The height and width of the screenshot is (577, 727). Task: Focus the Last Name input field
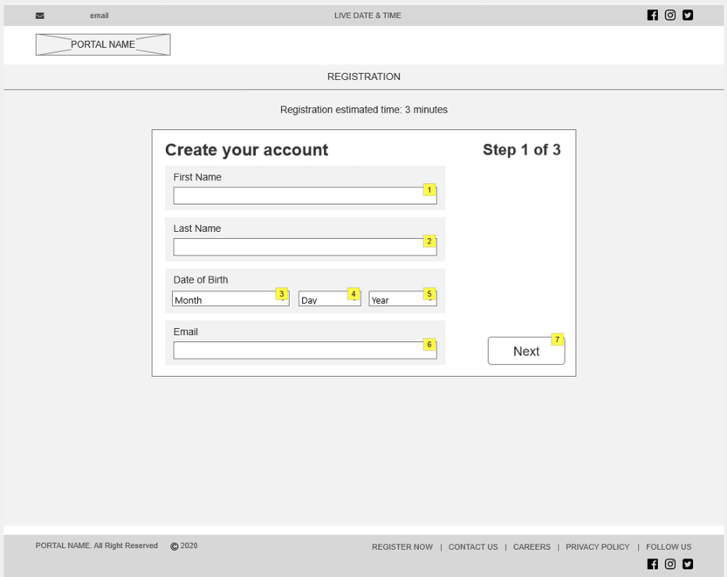point(305,247)
